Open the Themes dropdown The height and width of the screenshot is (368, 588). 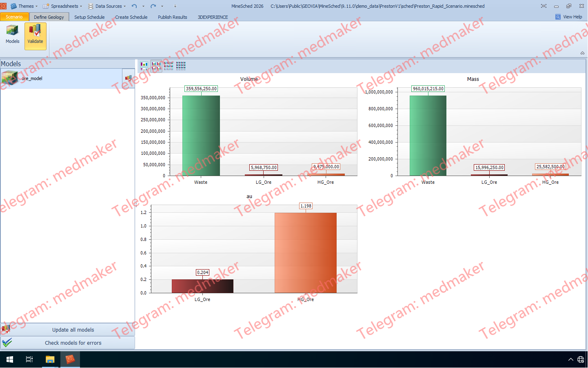24,6
